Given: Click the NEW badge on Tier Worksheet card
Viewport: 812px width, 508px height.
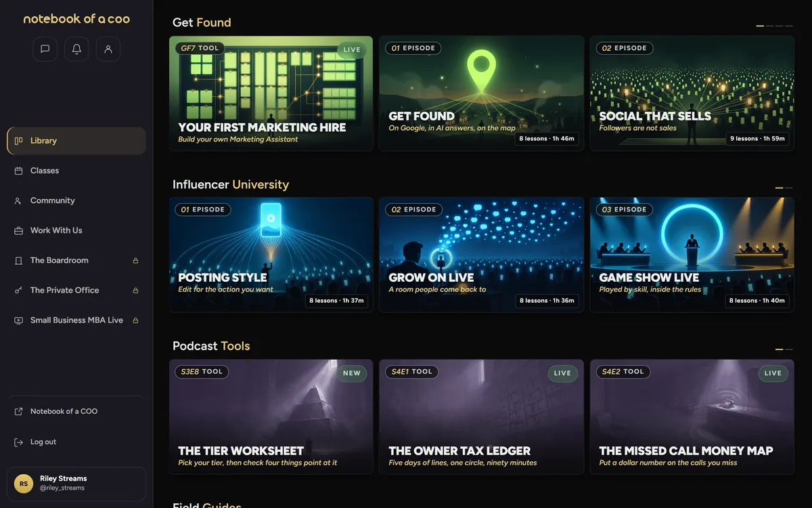Looking at the screenshot, I should tap(352, 373).
